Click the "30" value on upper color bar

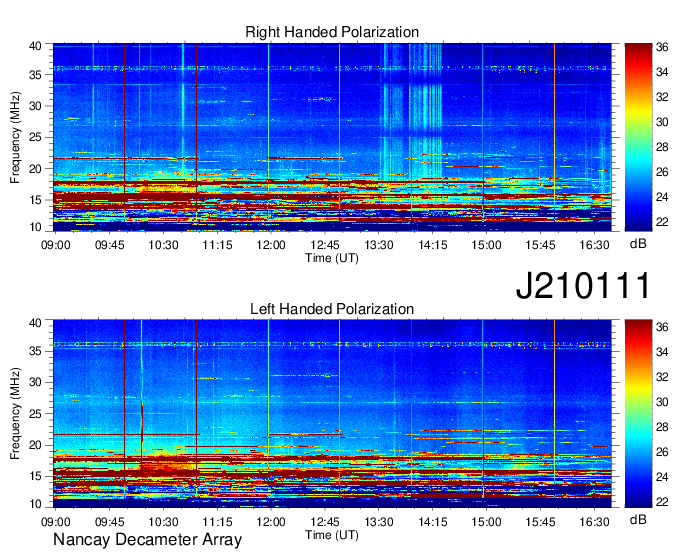662,122
